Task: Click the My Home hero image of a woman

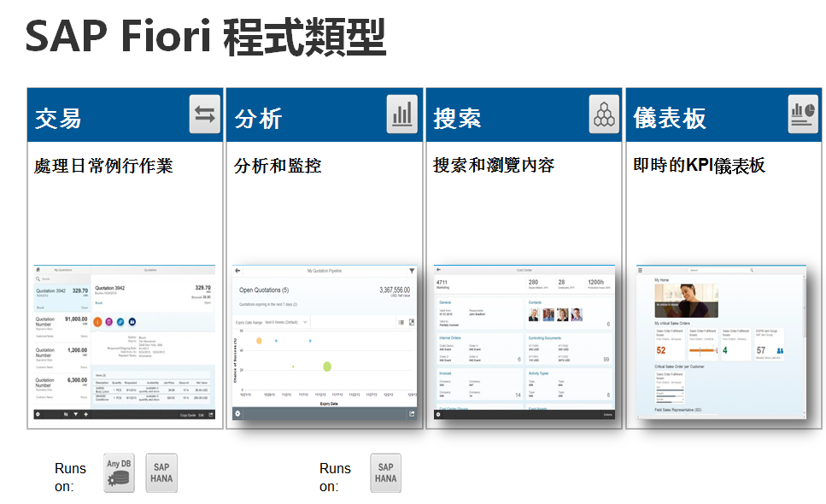Action: pos(687,301)
